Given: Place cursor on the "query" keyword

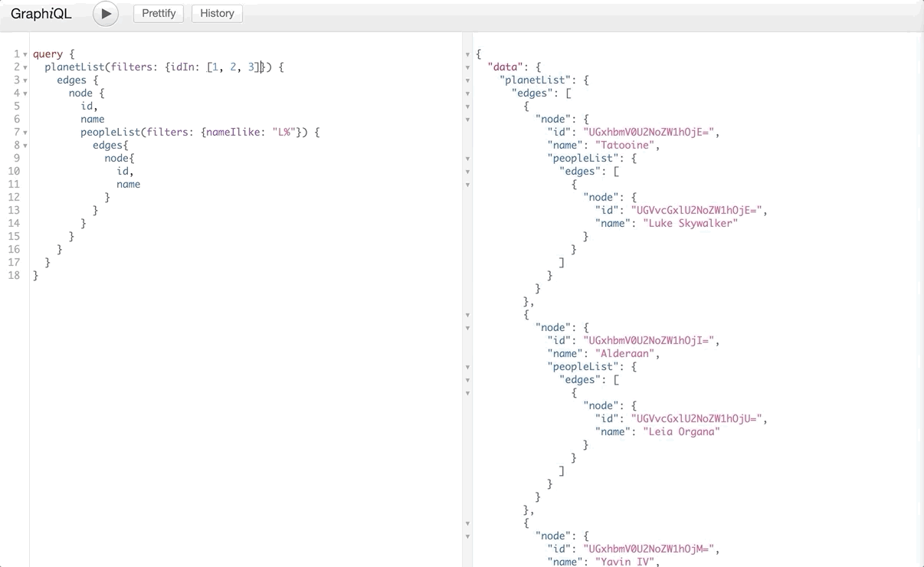Looking at the screenshot, I should (x=48, y=54).
